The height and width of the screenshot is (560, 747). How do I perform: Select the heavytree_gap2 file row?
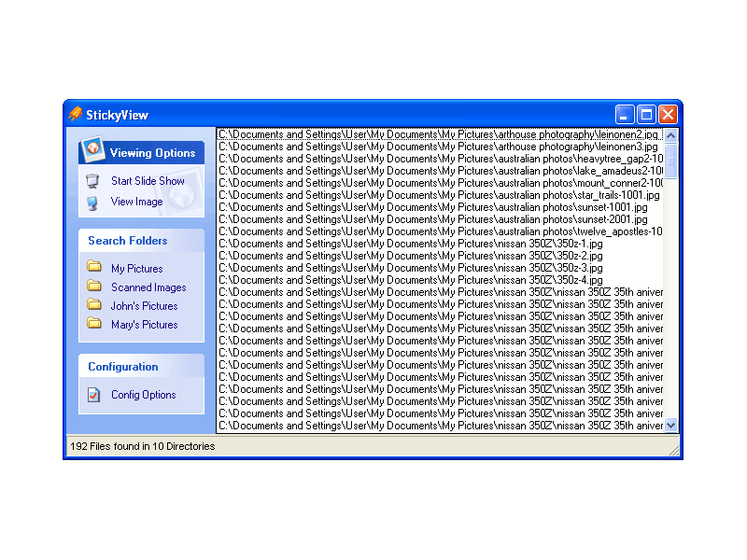point(440,159)
